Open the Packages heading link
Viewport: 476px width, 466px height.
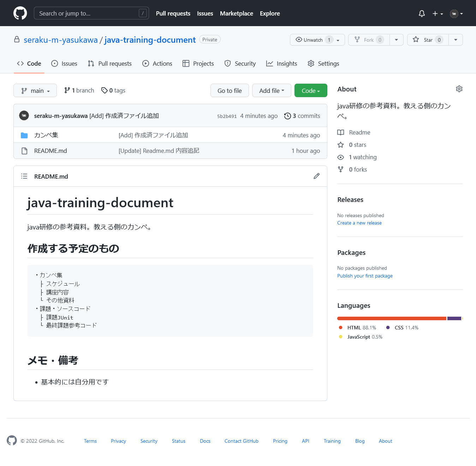(351, 253)
